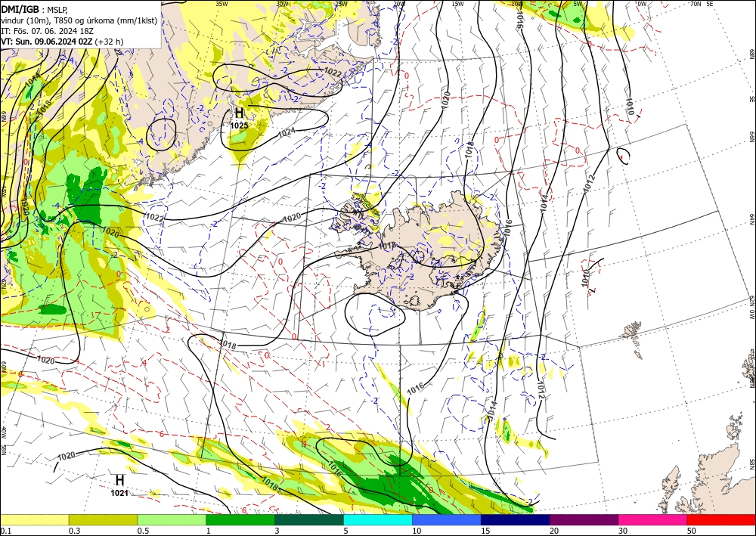Click the legend value 50
The image size is (756, 536).
692,531
